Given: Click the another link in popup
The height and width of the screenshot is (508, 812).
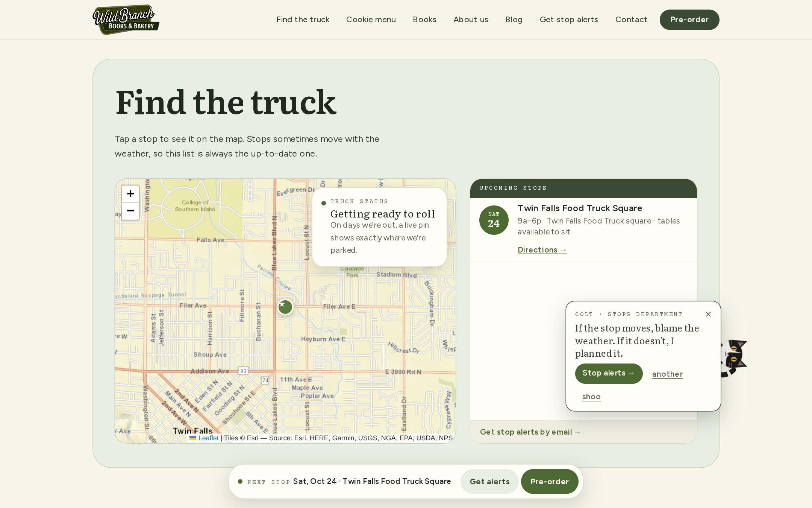Looking at the screenshot, I should [x=667, y=374].
